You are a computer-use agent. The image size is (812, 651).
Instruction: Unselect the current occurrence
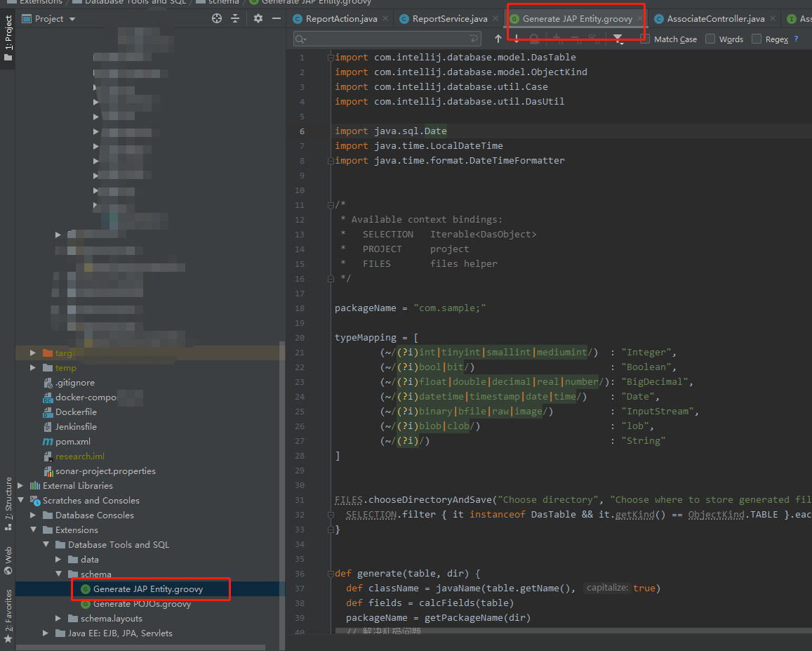coord(575,39)
